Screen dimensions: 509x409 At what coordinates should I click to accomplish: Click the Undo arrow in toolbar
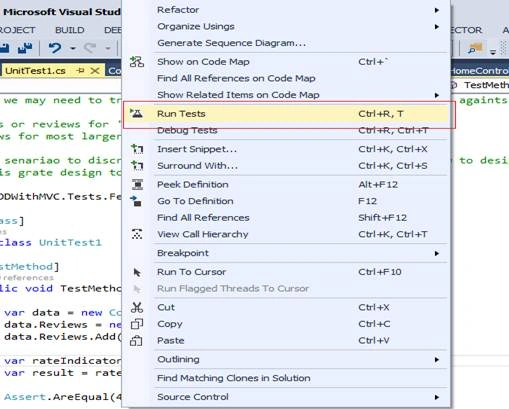click(55, 48)
